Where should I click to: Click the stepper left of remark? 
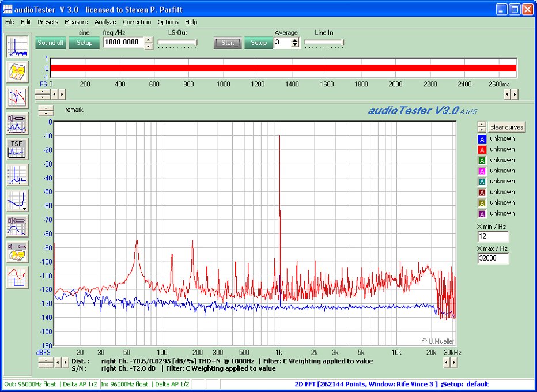coord(46,110)
